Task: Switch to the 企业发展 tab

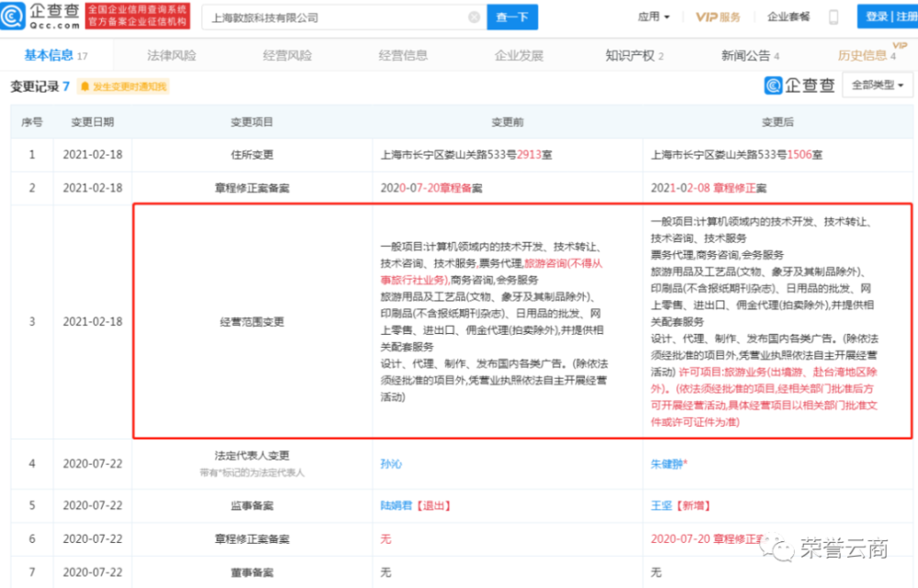Action: point(519,56)
